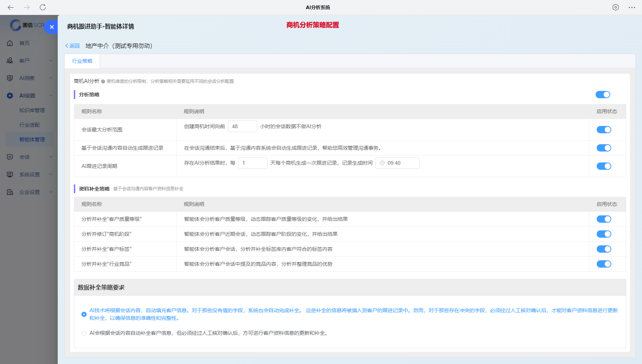Click the 48 hours input field
The width and height of the screenshot is (642, 364).
coord(243,126)
